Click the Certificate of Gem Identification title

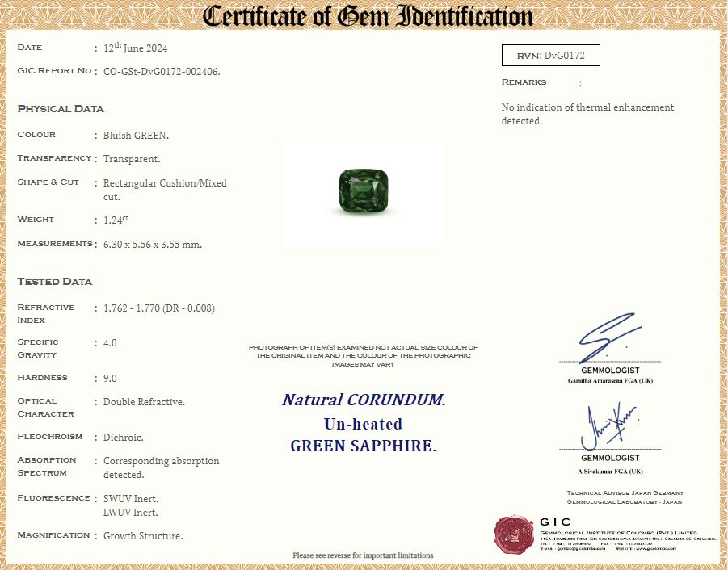click(368, 16)
